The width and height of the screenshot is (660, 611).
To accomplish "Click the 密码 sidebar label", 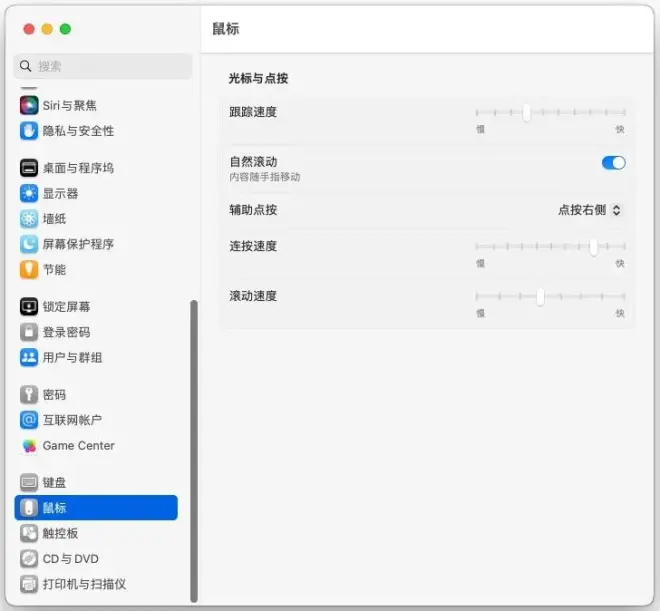I will 54,394.
